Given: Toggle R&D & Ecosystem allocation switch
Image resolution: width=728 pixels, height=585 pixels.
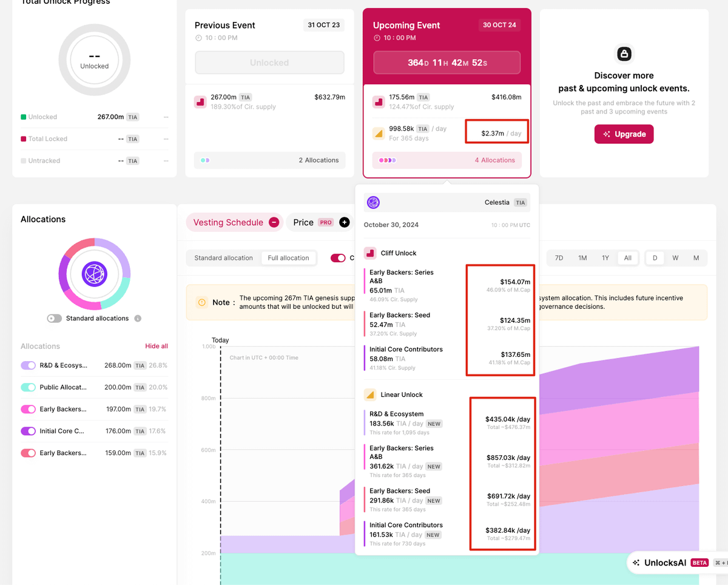Looking at the screenshot, I should tap(29, 365).
